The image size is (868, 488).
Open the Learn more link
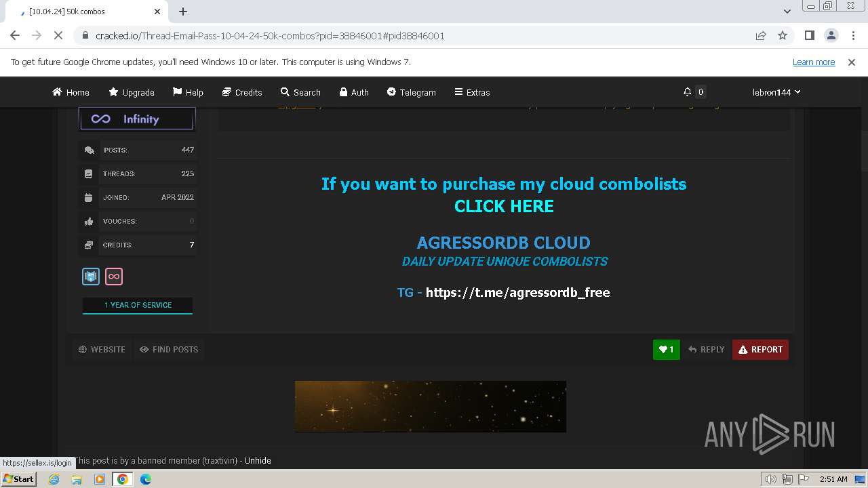point(814,62)
